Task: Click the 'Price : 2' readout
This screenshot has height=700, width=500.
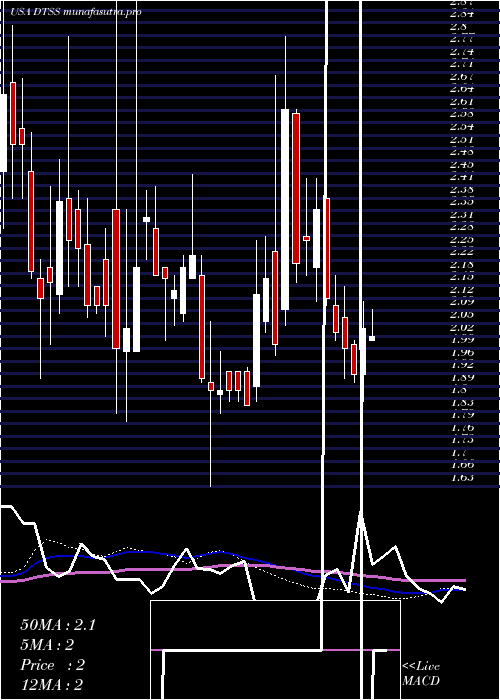Action: [x=52, y=665]
